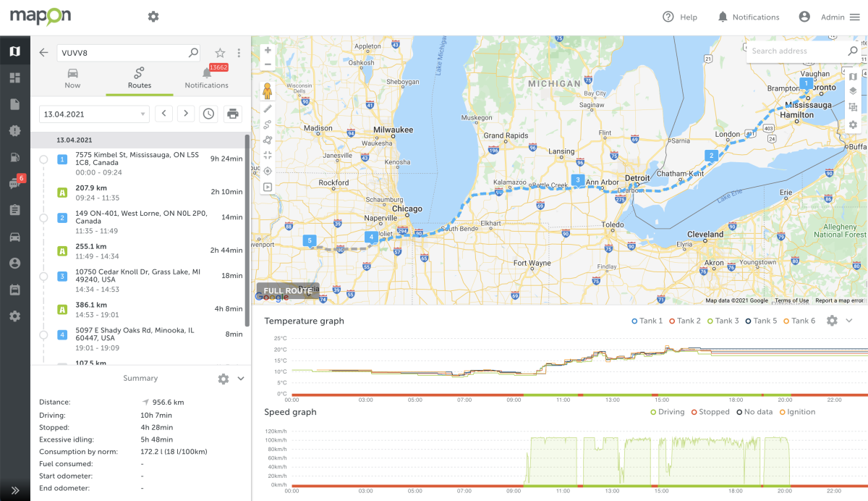The image size is (868, 501).
Task: Open the Notifications tab for the vehicle
Action: pyautogui.click(x=206, y=77)
